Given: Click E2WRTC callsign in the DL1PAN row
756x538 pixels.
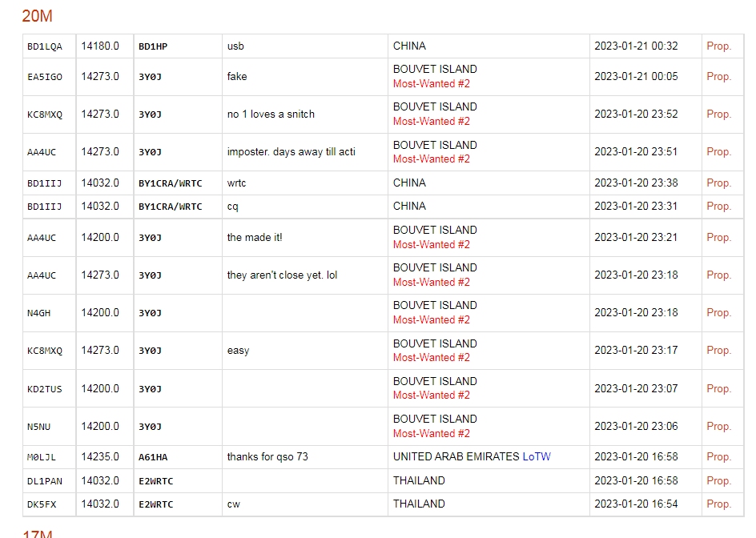Looking at the screenshot, I should tap(155, 481).
